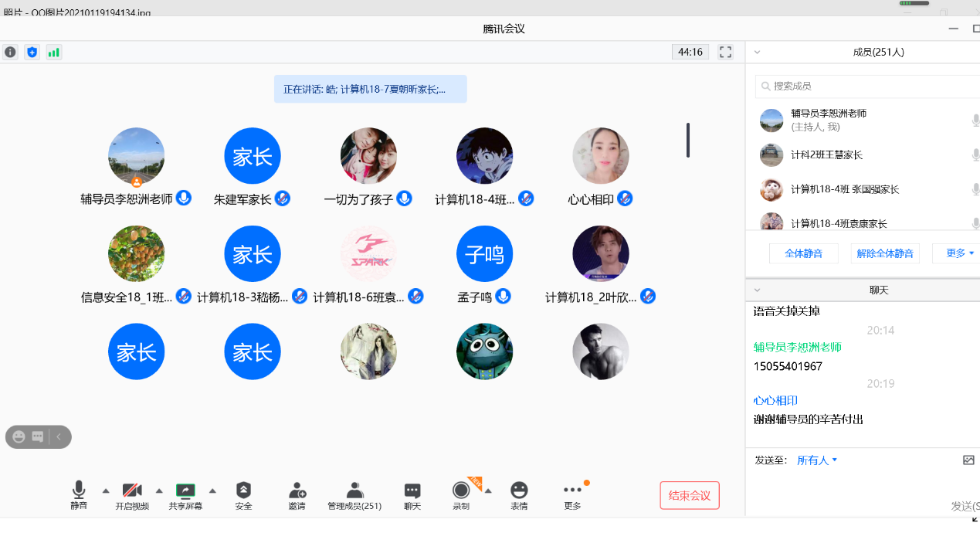Click the meeting info icon
Screen dimensions: 980x533
pos(10,53)
